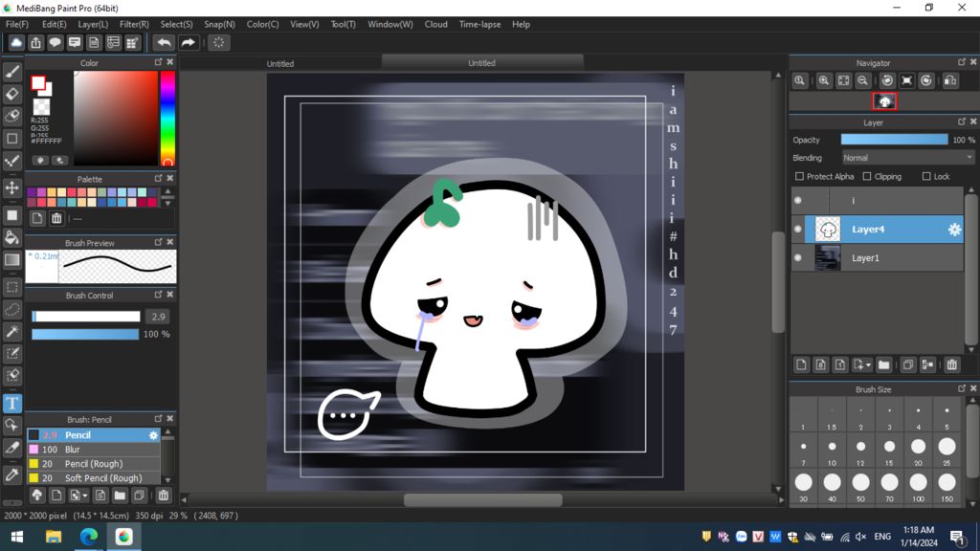Adjust the layer Opacity slider
Viewport: 980px width, 551px height.
pyautogui.click(x=895, y=140)
